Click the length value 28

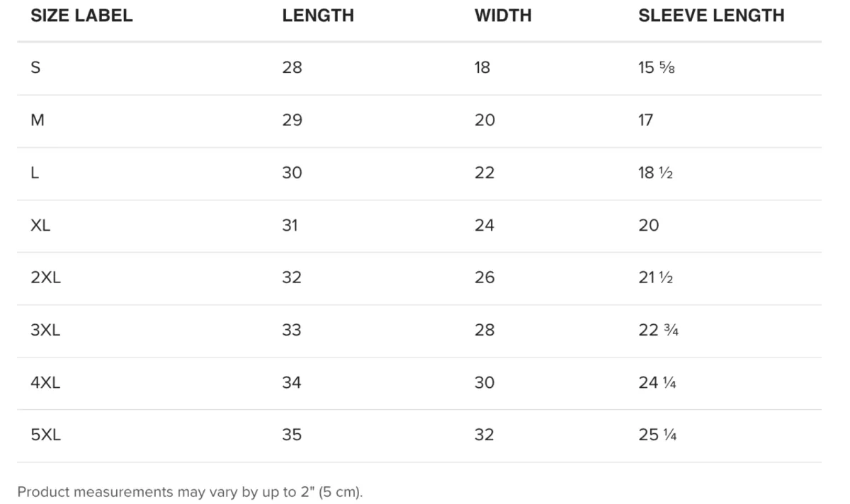click(x=292, y=68)
